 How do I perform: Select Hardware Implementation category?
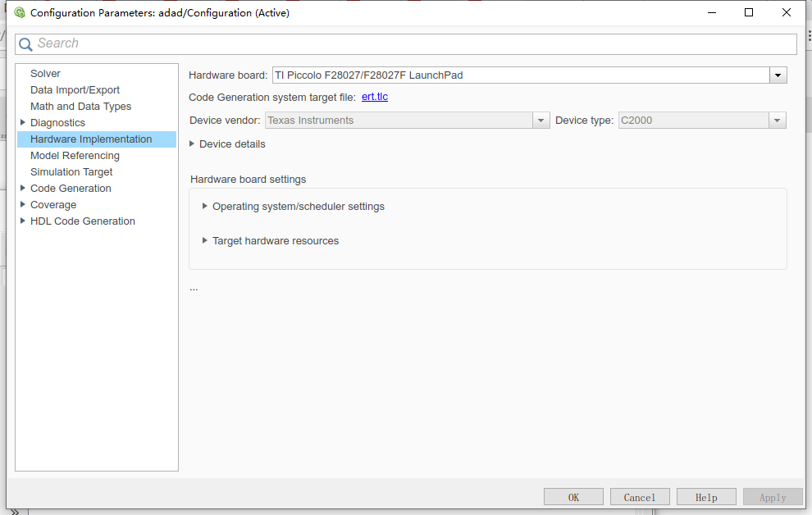point(96,139)
